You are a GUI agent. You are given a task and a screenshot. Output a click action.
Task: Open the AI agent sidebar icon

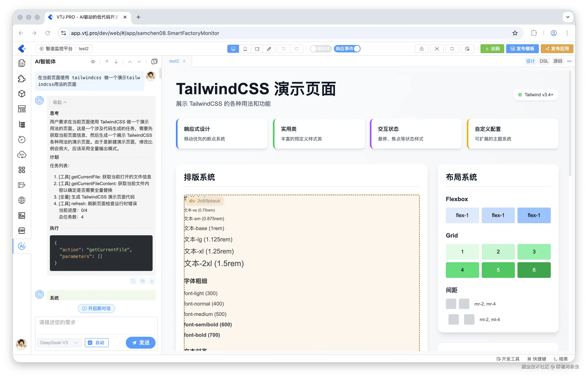(x=22, y=246)
